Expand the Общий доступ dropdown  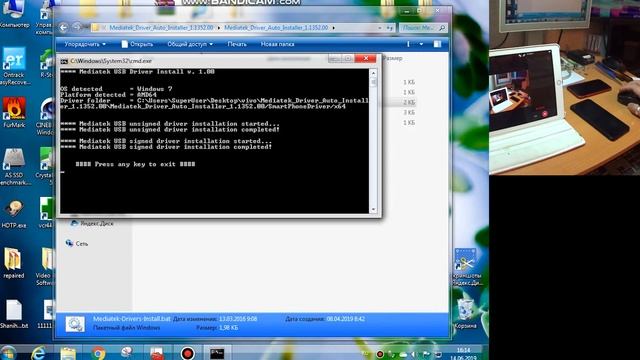pos(190,44)
